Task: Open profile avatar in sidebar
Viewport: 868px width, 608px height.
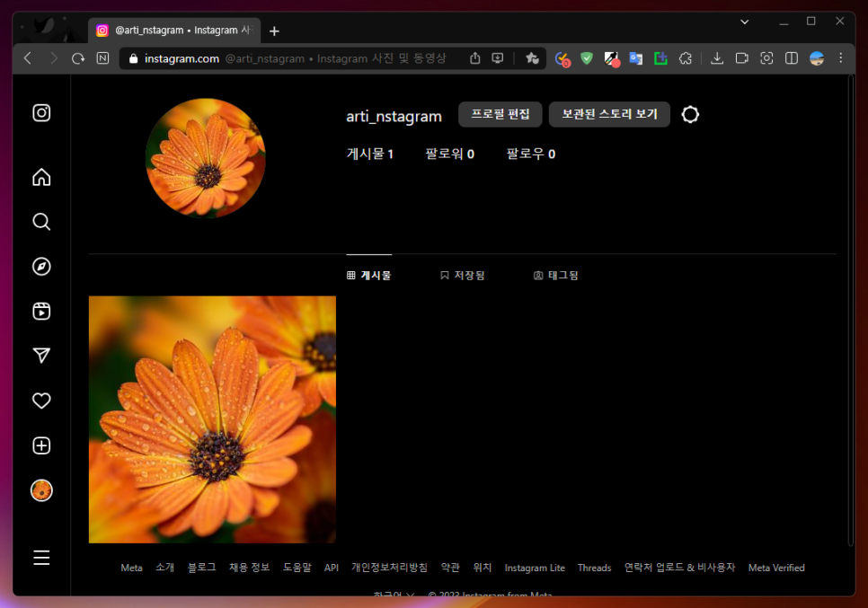Action: point(41,490)
